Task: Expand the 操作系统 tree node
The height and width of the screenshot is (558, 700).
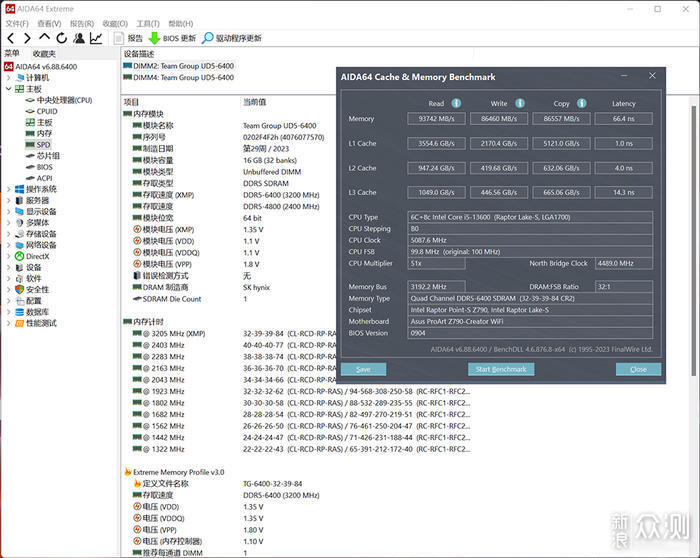Action: [8, 189]
